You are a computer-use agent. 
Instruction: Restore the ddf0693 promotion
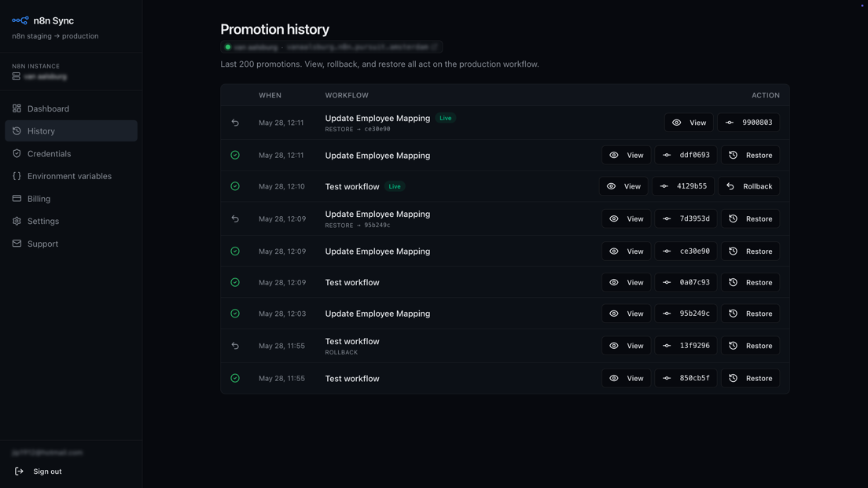tap(750, 155)
